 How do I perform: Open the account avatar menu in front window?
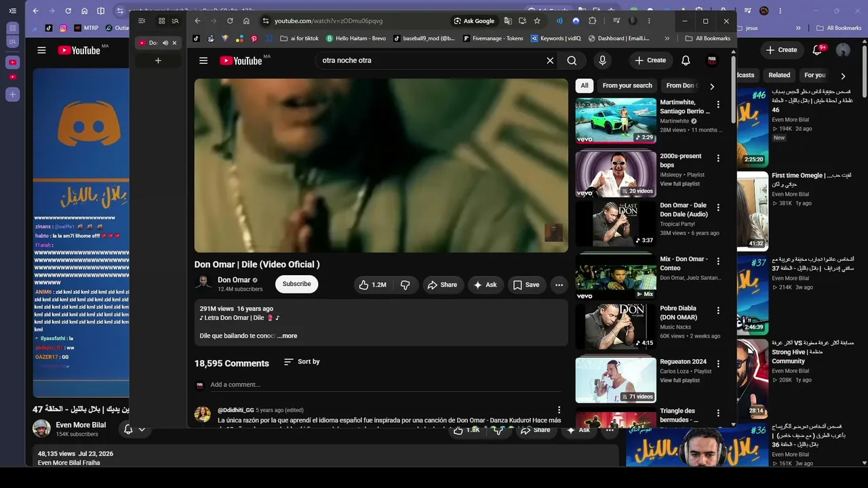712,60
